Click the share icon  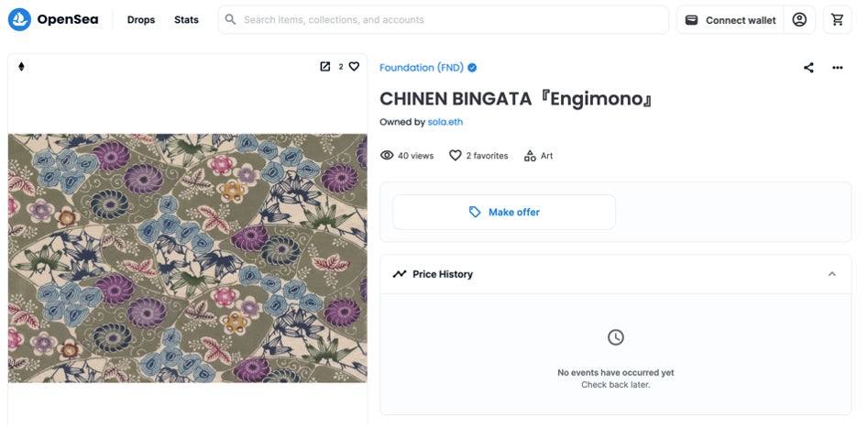808,68
